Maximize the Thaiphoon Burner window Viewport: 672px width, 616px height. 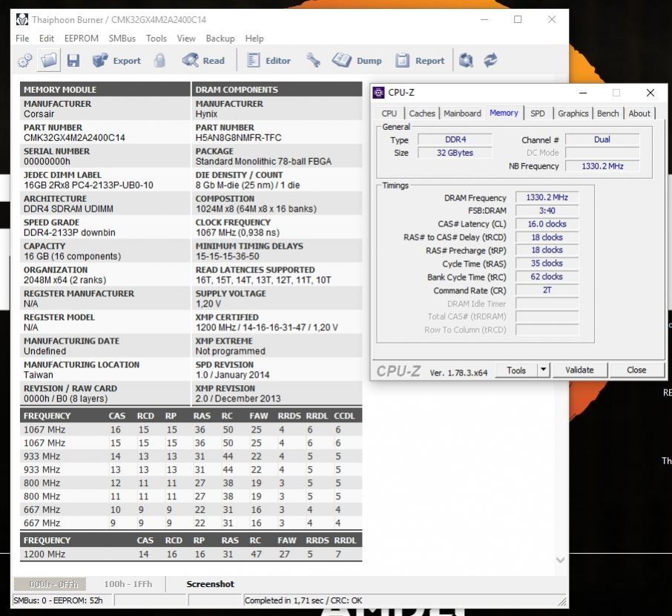coord(518,19)
